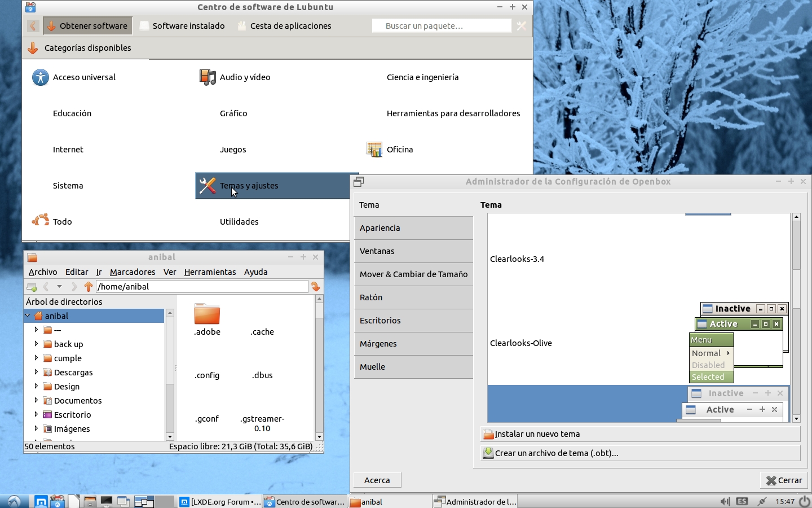Click the Categorías disponibles down-arrow icon
This screenshot has width=812, height=508.
point(33,48)
